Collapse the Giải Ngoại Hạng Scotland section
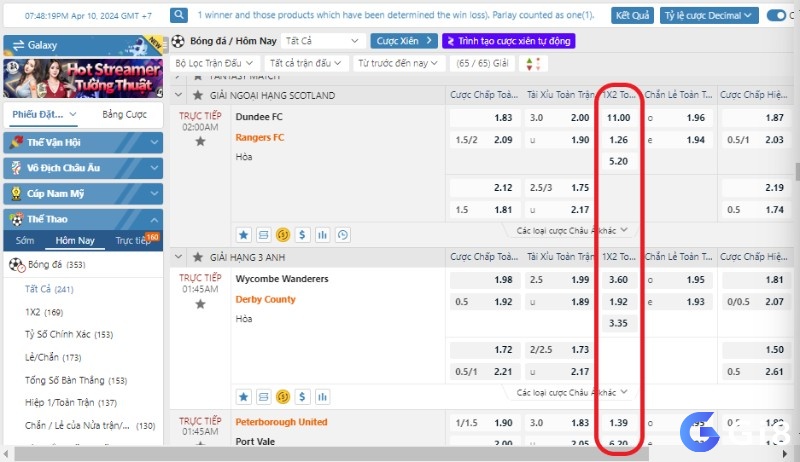This screenshot has height=462, width=800. tap(178, 95)
